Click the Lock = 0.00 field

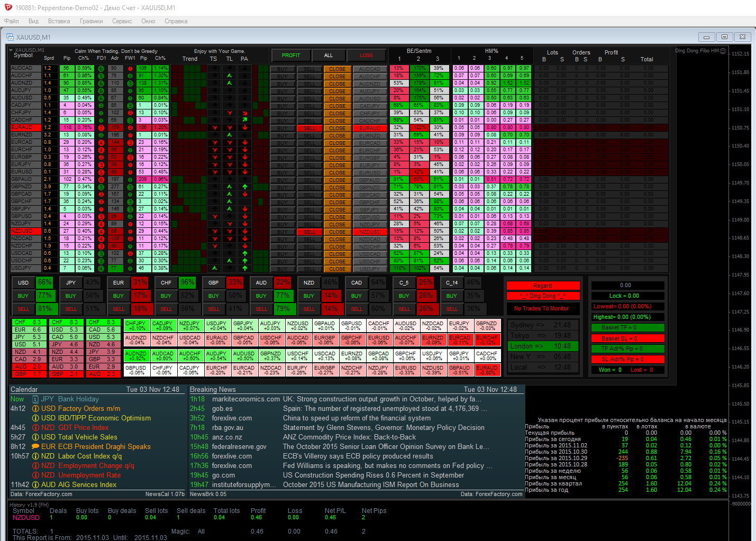coord(627,296)
